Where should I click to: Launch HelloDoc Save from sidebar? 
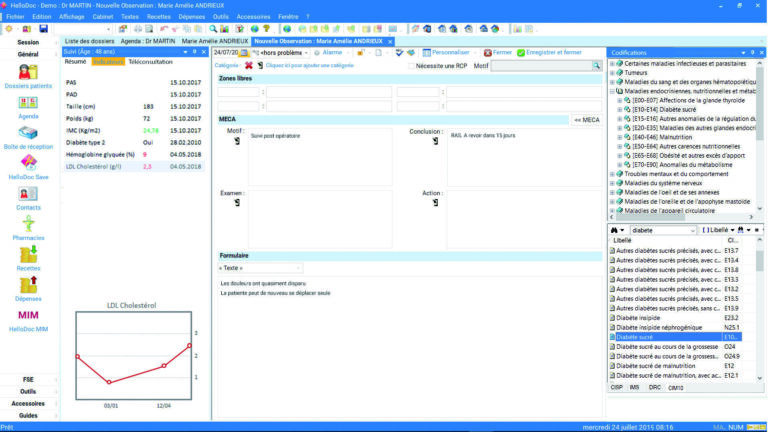click(28, 165)
